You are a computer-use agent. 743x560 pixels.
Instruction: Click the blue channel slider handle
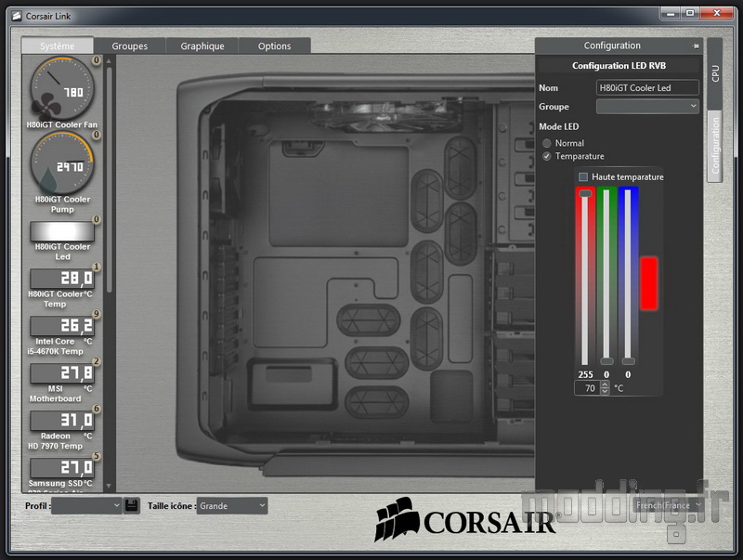(x=628, y=361)
